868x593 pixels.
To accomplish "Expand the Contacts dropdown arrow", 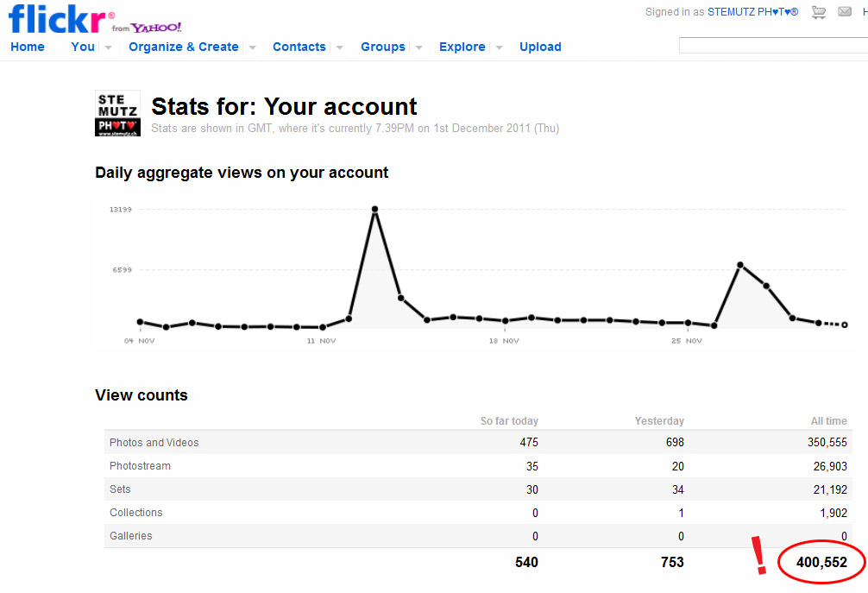I will (x=340, y=47).
